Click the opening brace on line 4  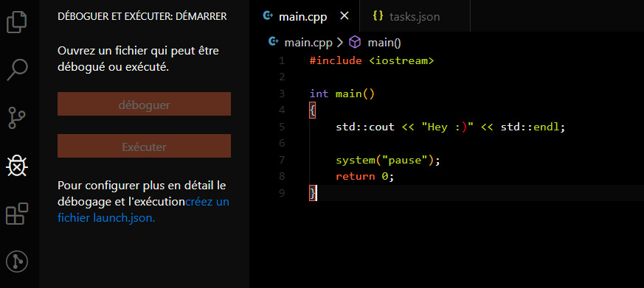[x=313, y=110]
